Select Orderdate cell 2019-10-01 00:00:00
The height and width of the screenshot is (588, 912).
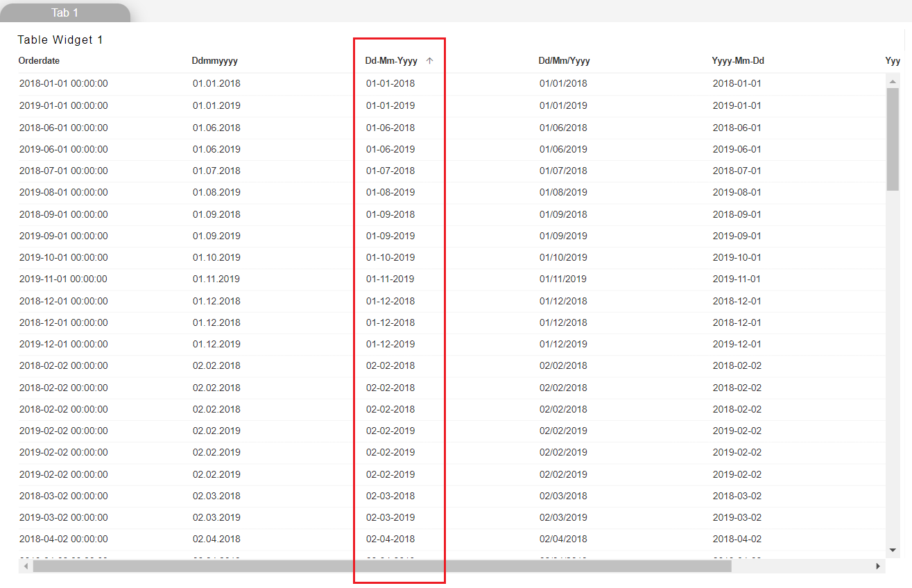(x=63, y=258)
